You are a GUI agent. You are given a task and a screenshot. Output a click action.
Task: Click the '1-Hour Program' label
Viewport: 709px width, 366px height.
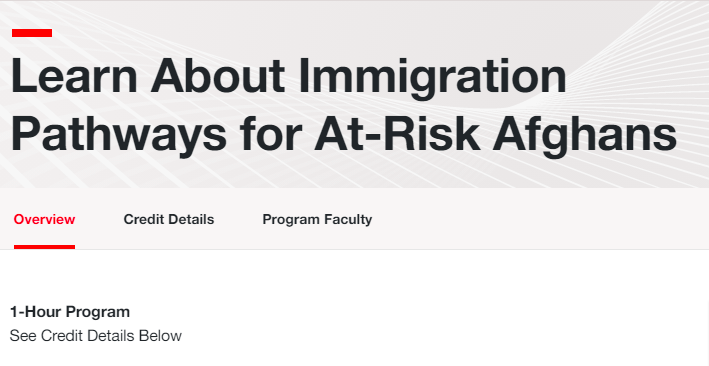[x=70, y=312]
